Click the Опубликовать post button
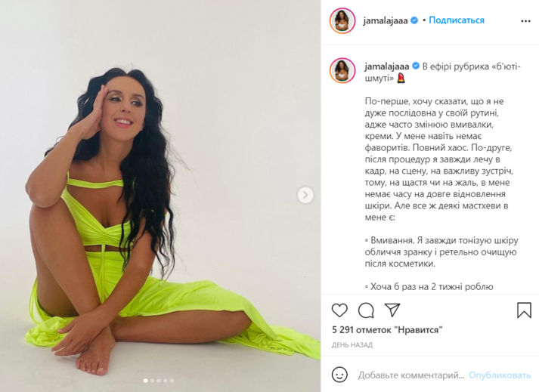This screenshot has height=392, width=539. point(500,375)
